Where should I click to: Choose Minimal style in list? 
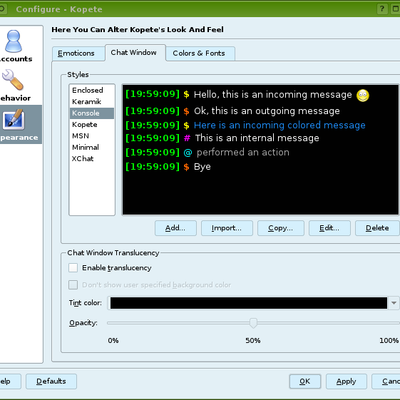92,147
